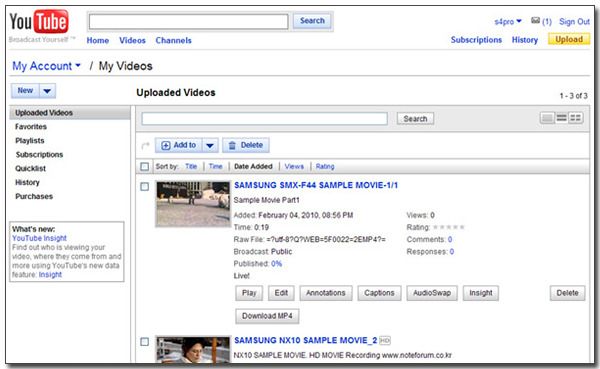This screenshot has height=369, width=600.
Task: Open the New button dropdown arrow
Action: [x=47, y=91]
